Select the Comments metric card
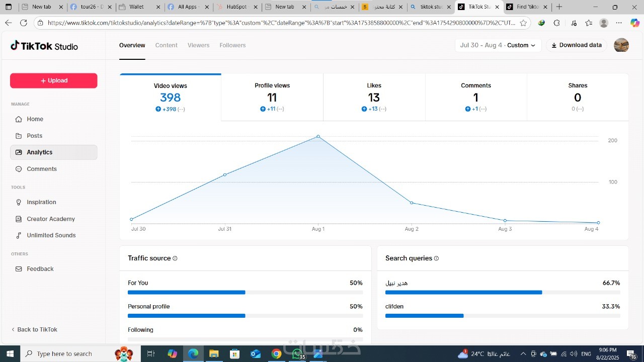This screenshot has height=362, width=644. pos(476,97)
